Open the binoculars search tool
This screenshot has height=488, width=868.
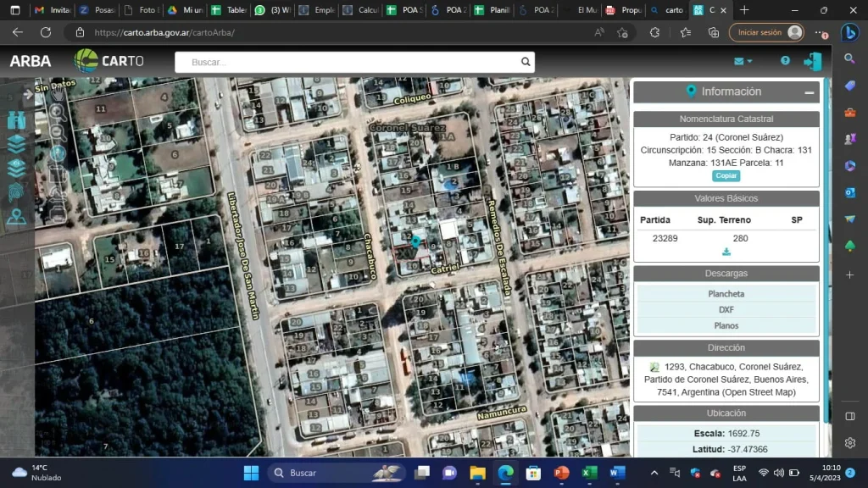[17, 120]
